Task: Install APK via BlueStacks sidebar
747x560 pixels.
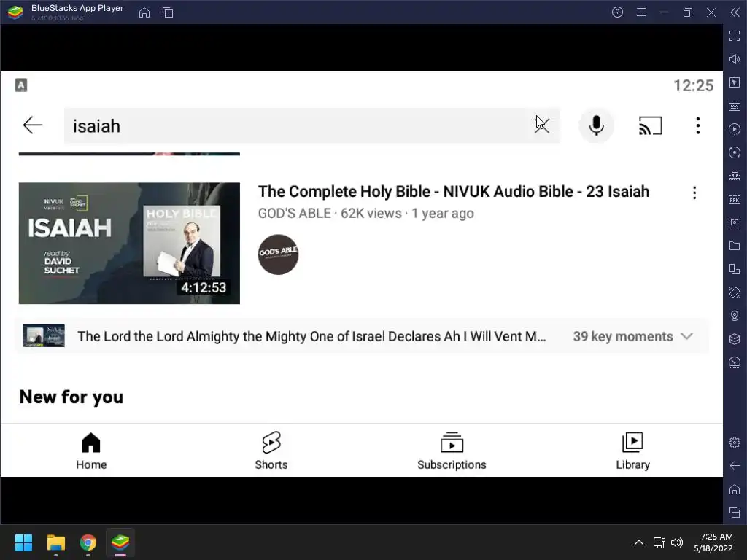Action: (x=735, y=199)
